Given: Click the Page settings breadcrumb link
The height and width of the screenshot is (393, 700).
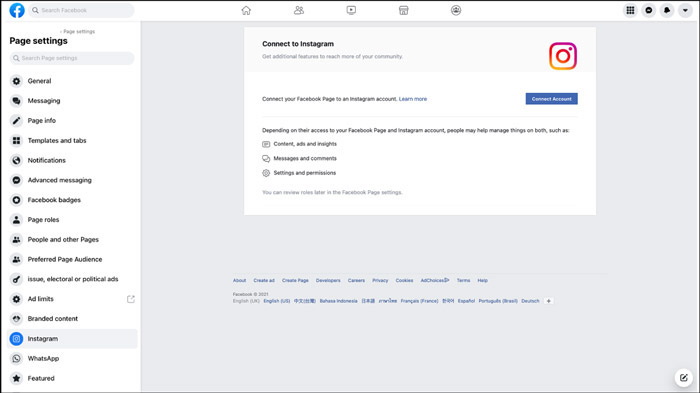Looking at the screenshot, I should [79, 32].
